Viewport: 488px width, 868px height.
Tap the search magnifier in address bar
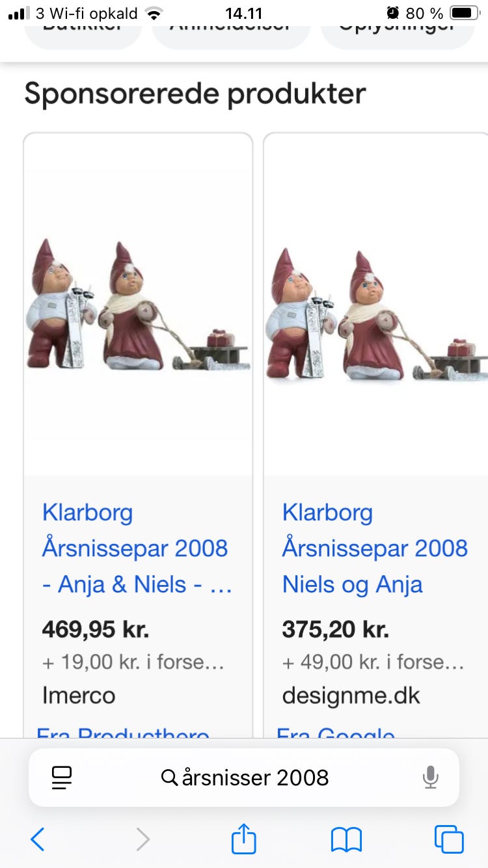(169, 778)
